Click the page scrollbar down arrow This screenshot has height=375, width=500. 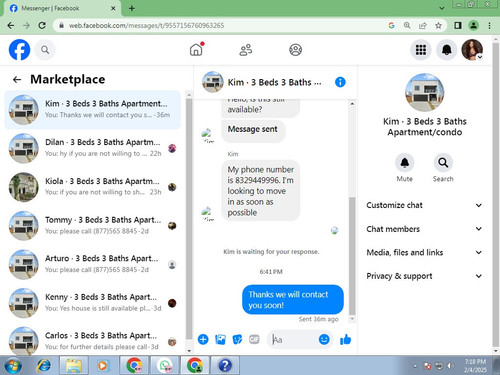495,351
